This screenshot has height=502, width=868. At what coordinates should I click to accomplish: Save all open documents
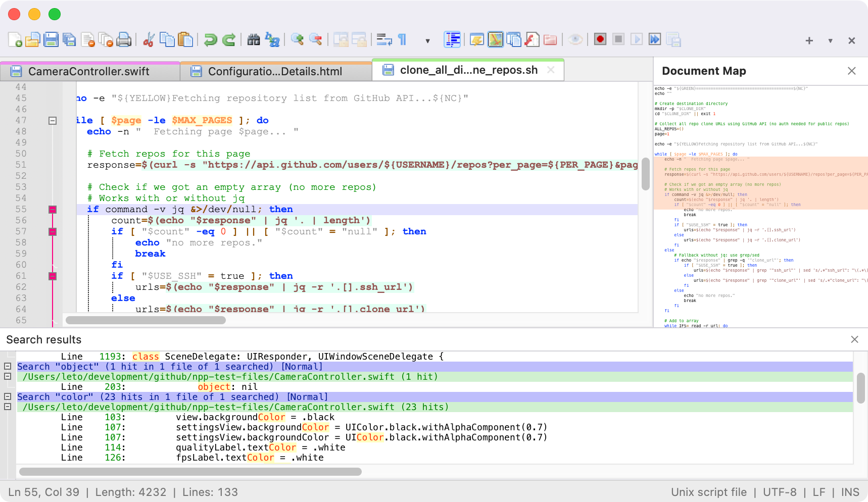click(69, 39)
